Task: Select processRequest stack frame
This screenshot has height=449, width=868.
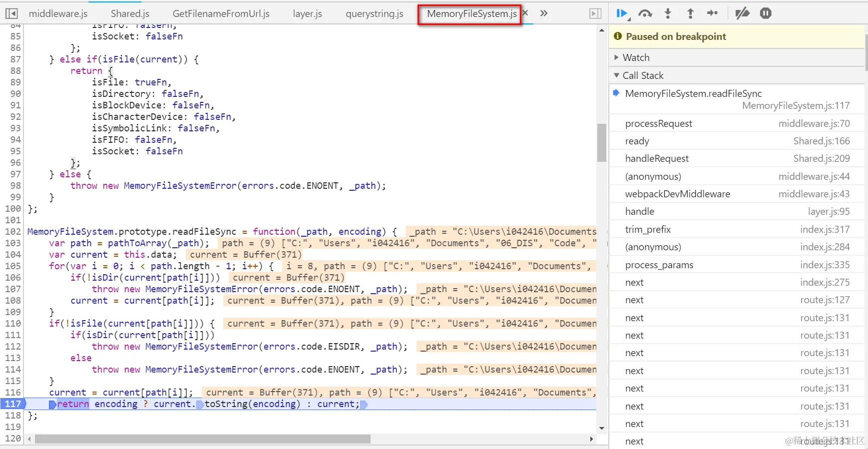Action: coord(737,123)
